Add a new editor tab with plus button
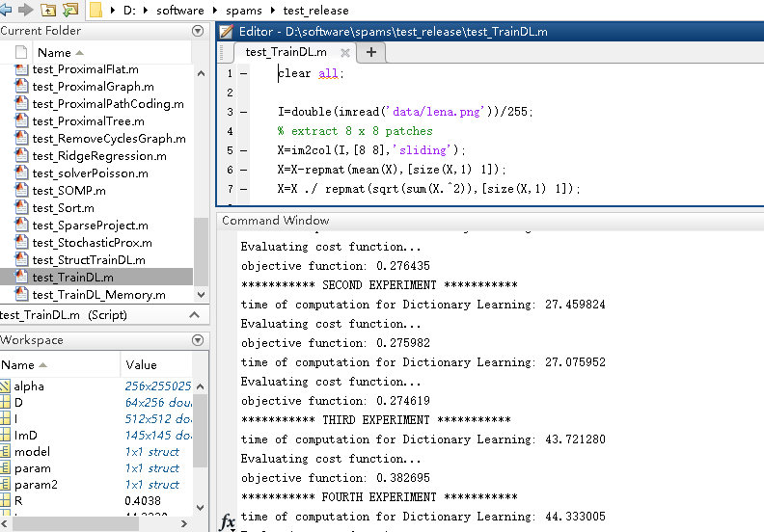764x532 pixels. pyautogui.click(x=371, y=52)
